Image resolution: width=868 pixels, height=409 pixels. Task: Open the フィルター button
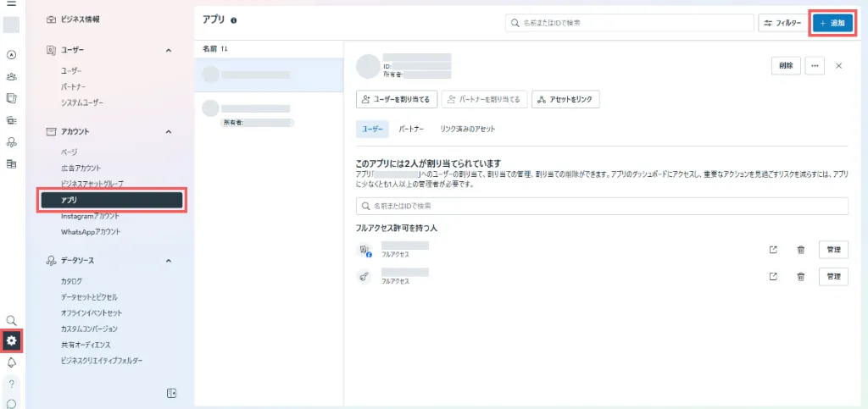[x=781, y=24]
